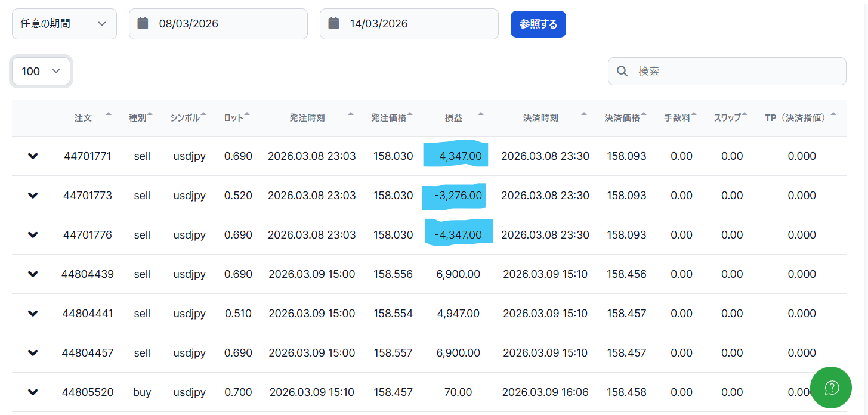Click the 参照する button
Viewport: 868px width, 415px height.
tap(538, 24)
